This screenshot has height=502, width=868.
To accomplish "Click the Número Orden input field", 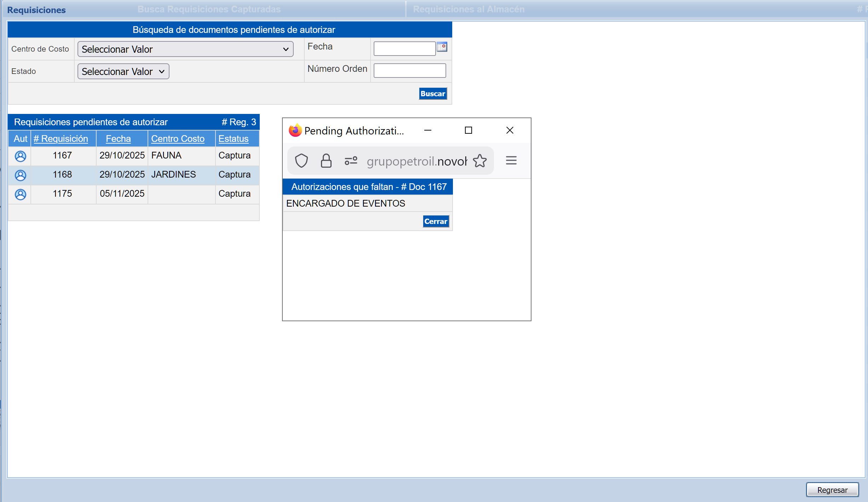I will [409, 70].
